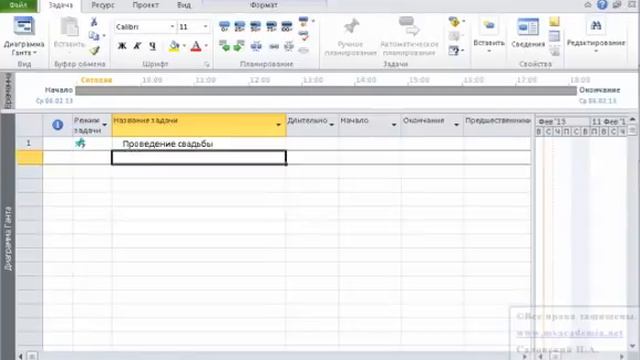
Task: Toggle bold Ж formatting
Action: [122, 46]
